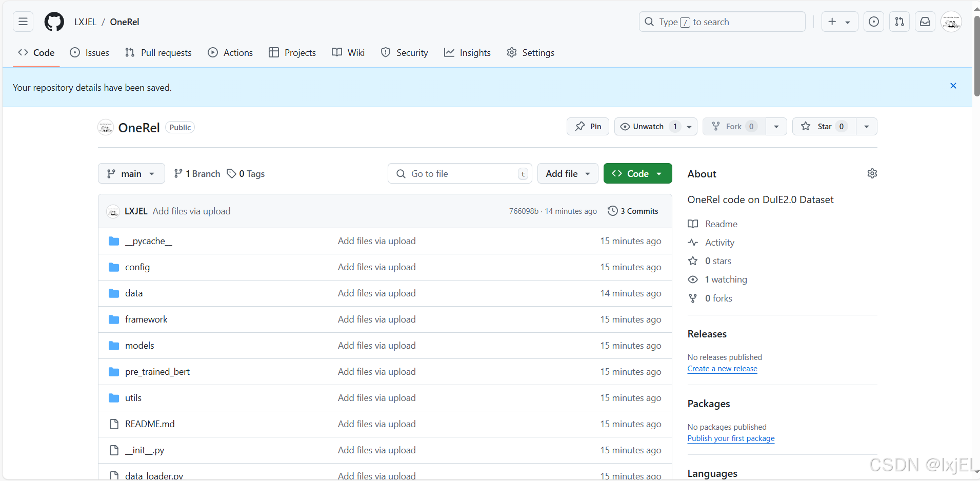
Task: Open the Wiki tab
Action: click(x=348, y=53)
